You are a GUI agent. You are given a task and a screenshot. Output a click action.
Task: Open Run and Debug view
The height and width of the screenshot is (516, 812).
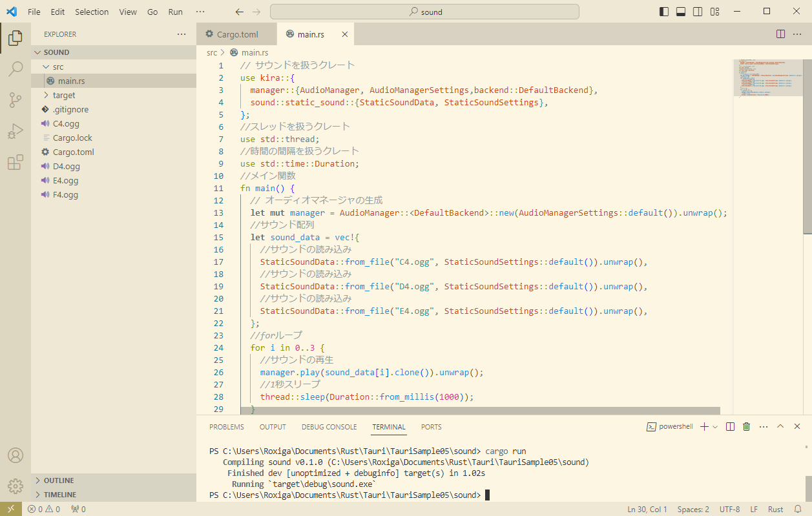(x=16, y=132)
